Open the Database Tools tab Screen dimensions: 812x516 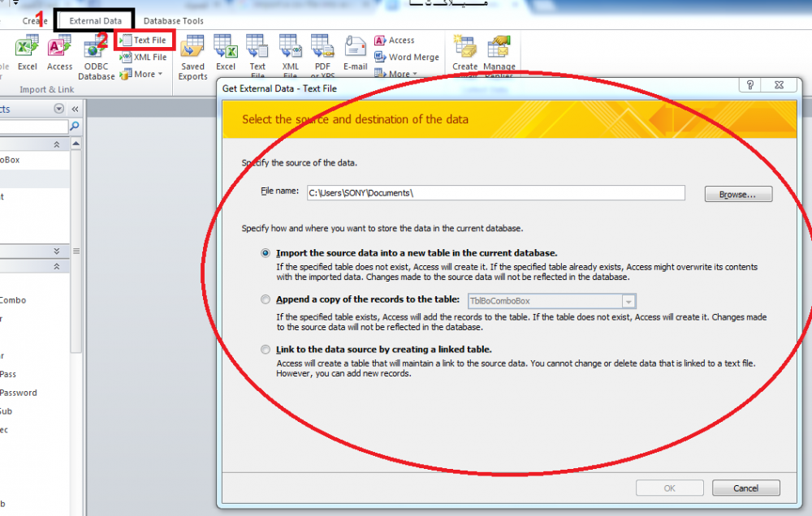click(x=174, y=21)
